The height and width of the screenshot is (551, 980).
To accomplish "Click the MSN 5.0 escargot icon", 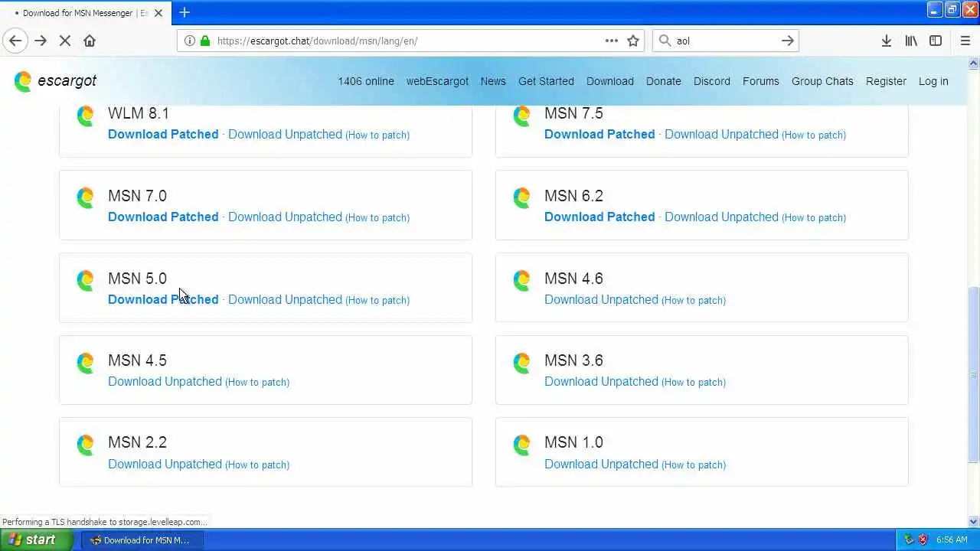I will pyautogui.click(x=86, y=280).
